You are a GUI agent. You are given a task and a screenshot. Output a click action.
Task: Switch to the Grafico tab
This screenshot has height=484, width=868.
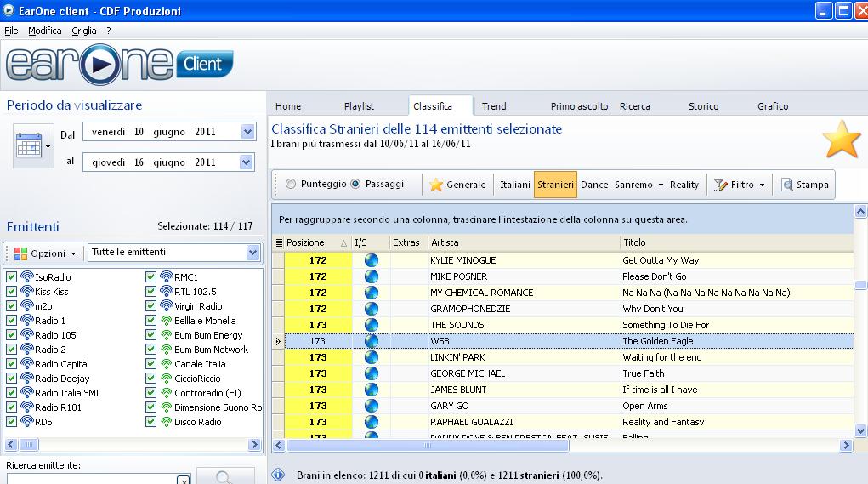pyautogui.click(x=773, y=106)
